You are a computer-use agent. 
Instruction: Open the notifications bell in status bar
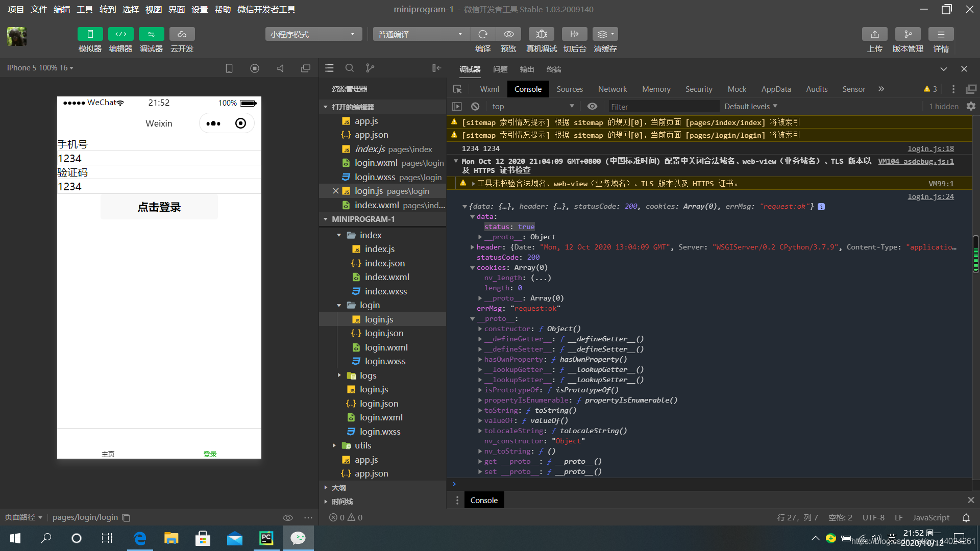966,518
